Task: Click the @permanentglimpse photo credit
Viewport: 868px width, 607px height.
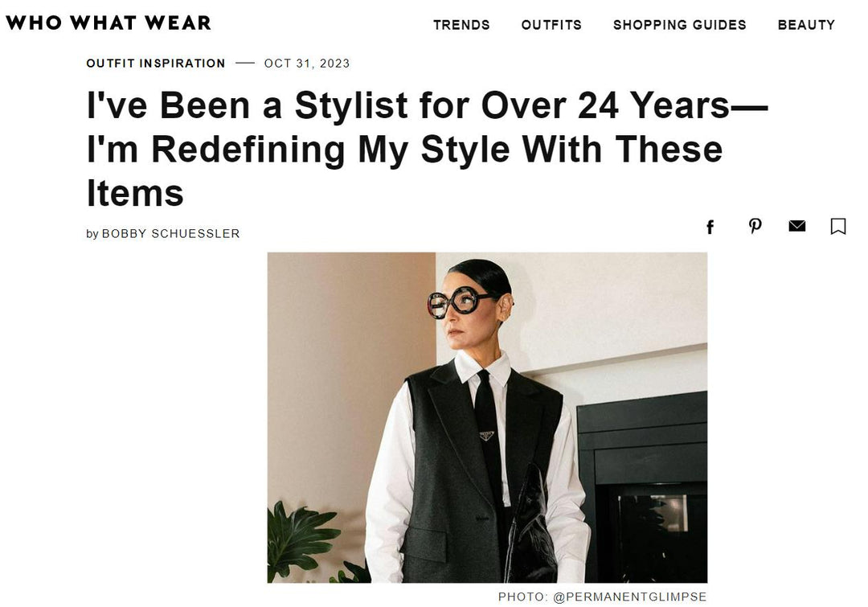Action: pos(630,597)
